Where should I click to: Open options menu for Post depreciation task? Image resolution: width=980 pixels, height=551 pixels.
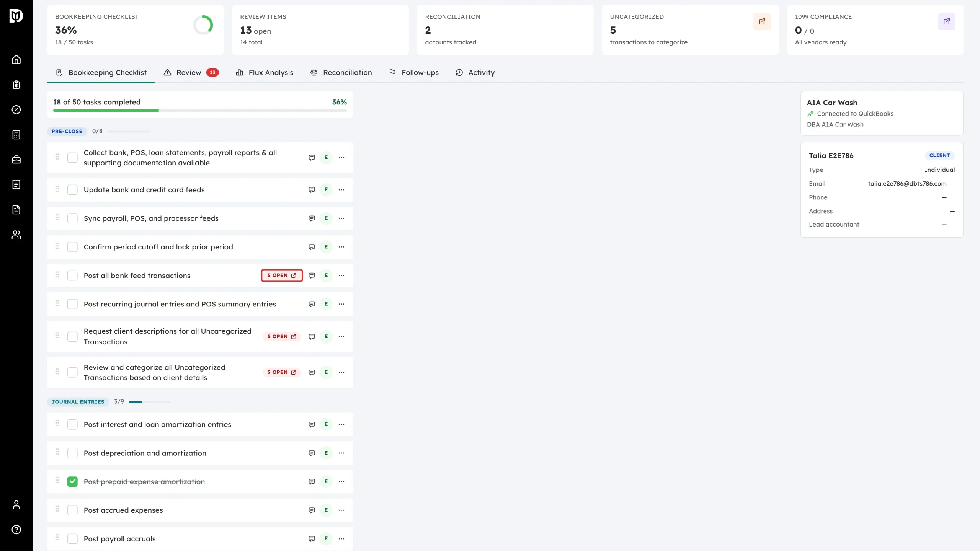click(x=341, y=453)
